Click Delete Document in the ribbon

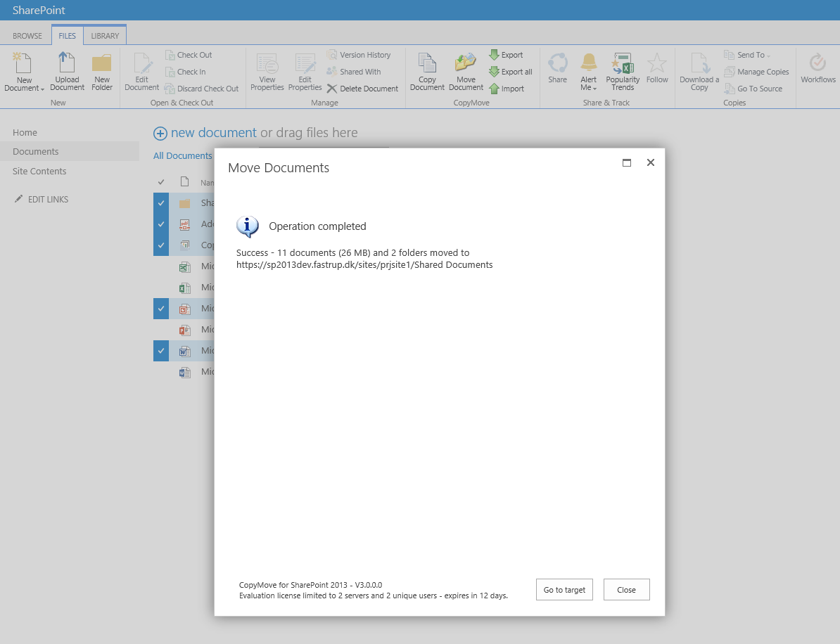click(363, 89)
